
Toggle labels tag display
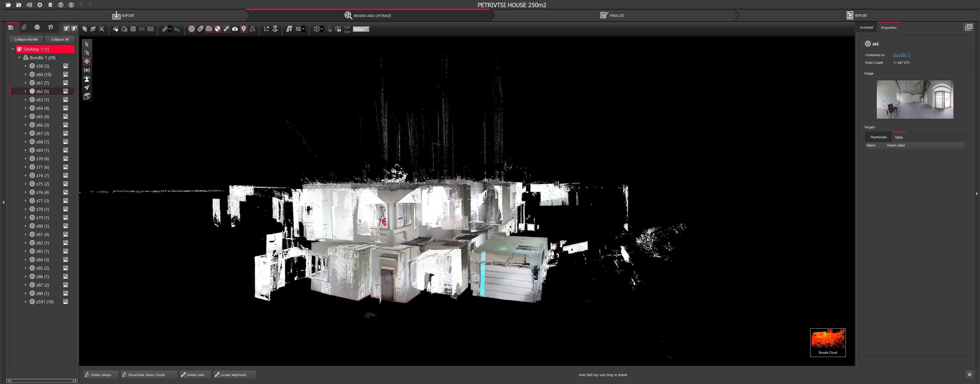click(x=200, y=29)
